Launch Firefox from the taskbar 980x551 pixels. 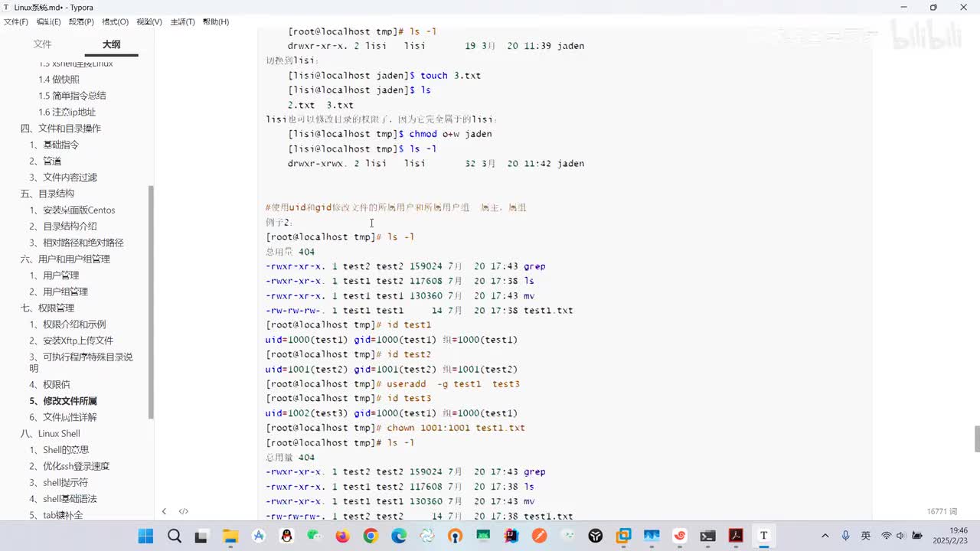342,536
